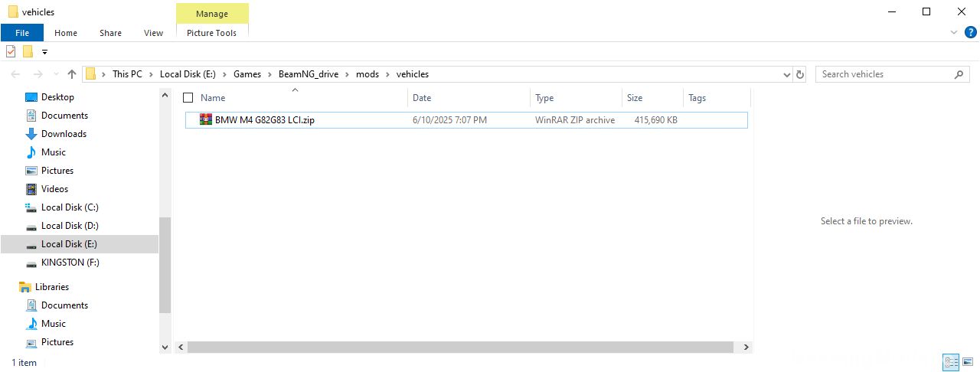Open Downloads in navigation pane
The width and height of the screenshot is (980, 372).
(x=64, y=134)
